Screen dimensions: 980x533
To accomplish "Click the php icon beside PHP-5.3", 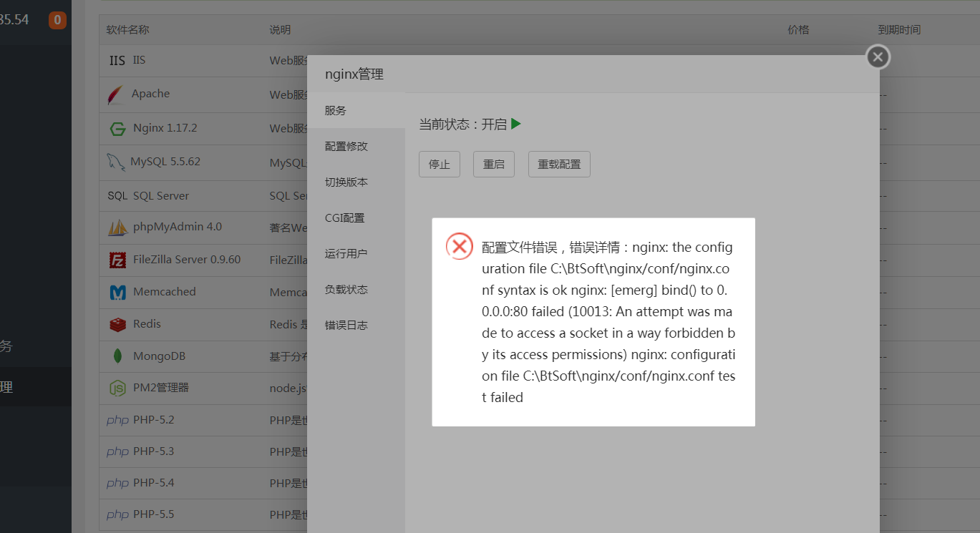I will point(117,452).
